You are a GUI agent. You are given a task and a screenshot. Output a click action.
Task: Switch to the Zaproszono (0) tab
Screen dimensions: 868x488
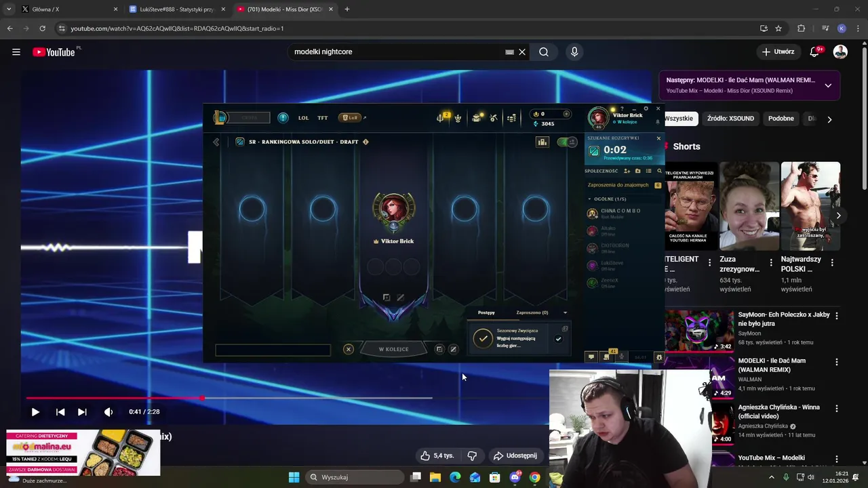click(532, 312)
